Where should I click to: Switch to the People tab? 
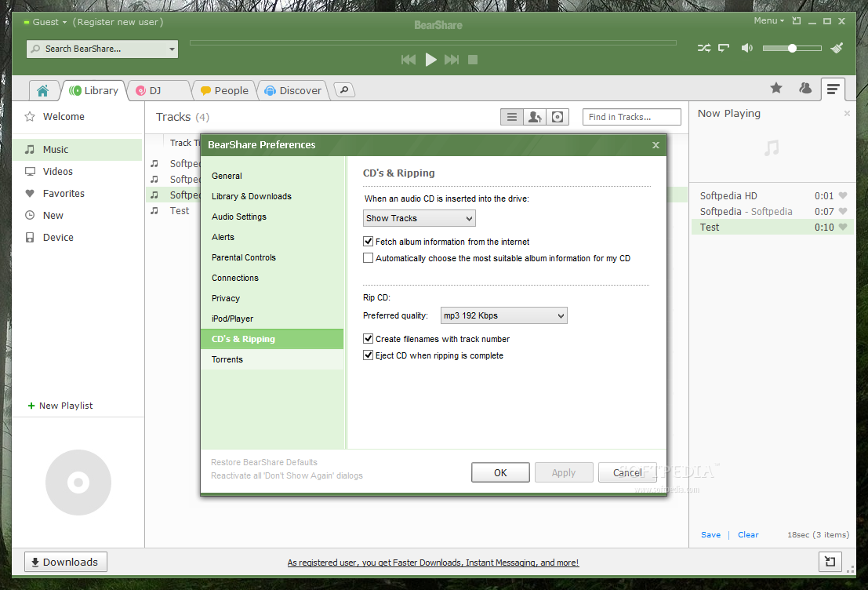[x=225, y=90]
